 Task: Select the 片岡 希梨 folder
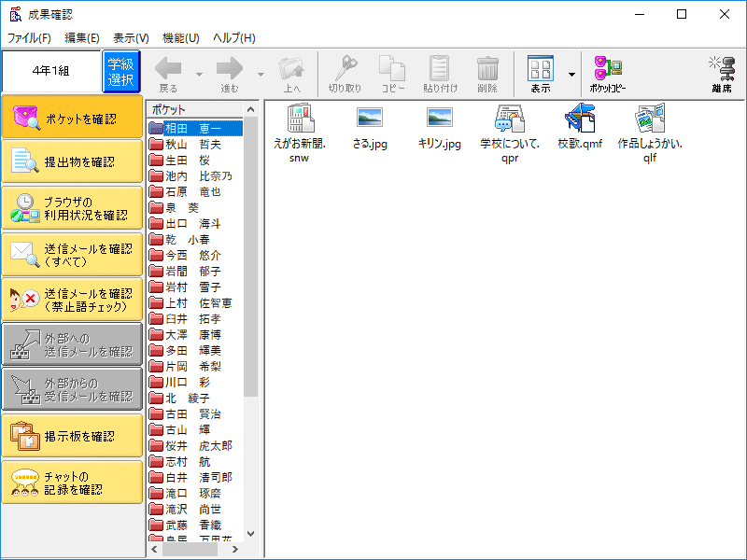pos(185,367)
